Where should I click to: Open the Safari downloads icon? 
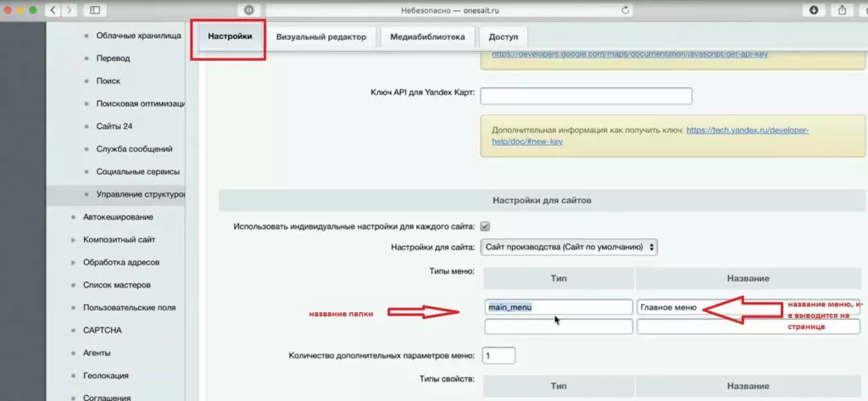click(x=814, y=9)
